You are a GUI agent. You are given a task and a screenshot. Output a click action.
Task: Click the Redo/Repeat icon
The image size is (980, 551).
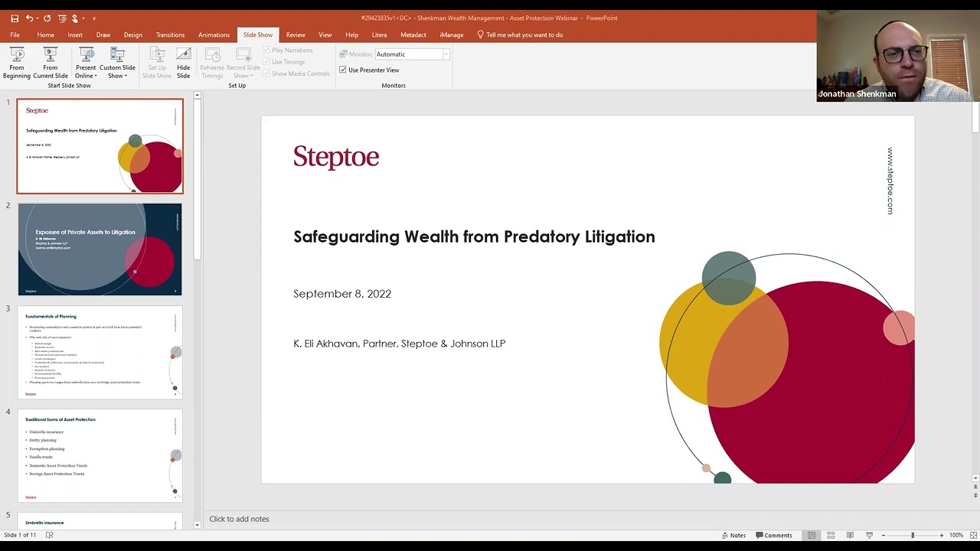click(x=47, y=18)
